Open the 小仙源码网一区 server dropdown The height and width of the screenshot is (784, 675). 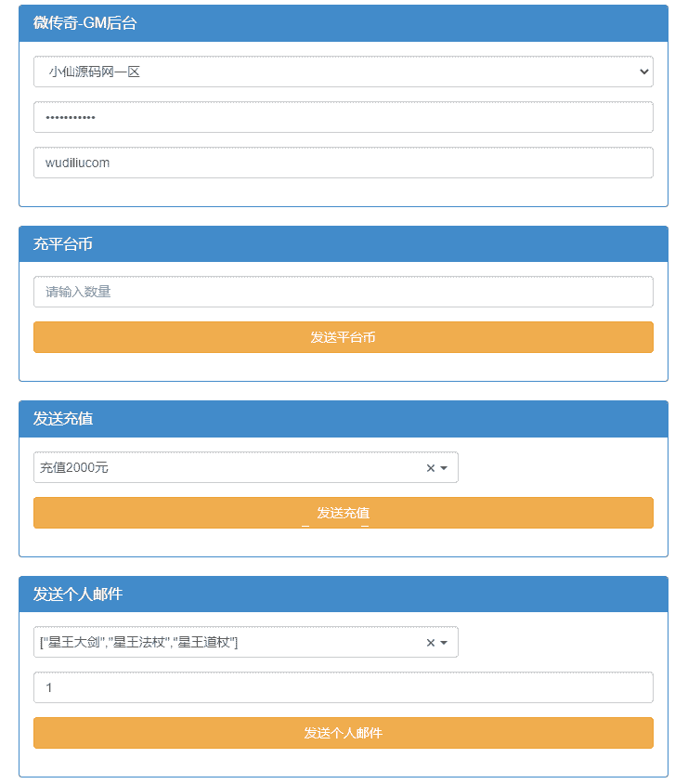pos(344,72)
